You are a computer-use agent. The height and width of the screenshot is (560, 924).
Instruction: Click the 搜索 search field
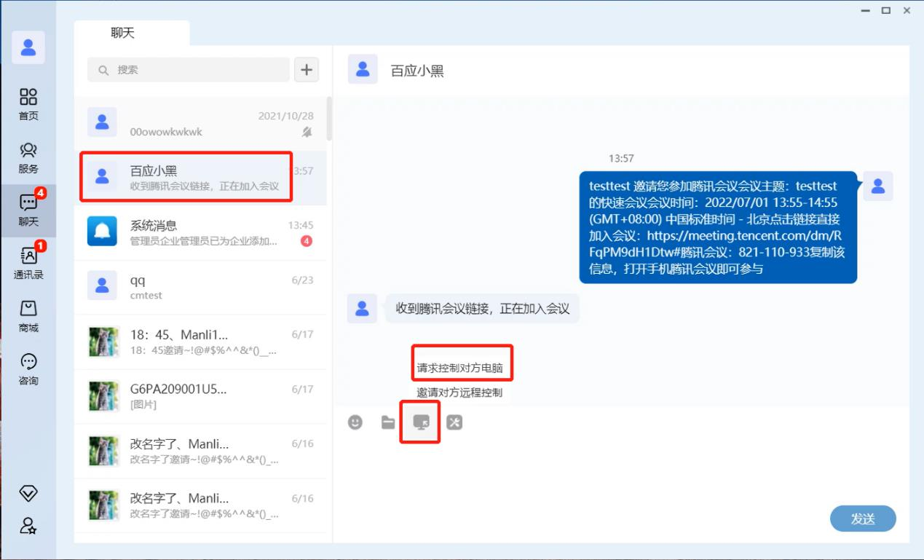click(189, 70)
